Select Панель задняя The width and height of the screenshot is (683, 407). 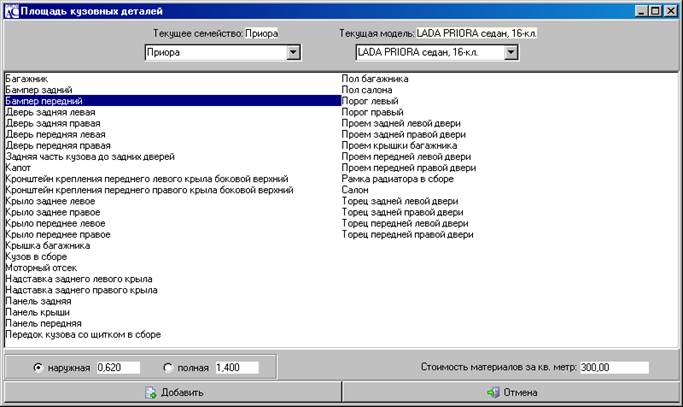pyautogui.click(x=38, y=301)
